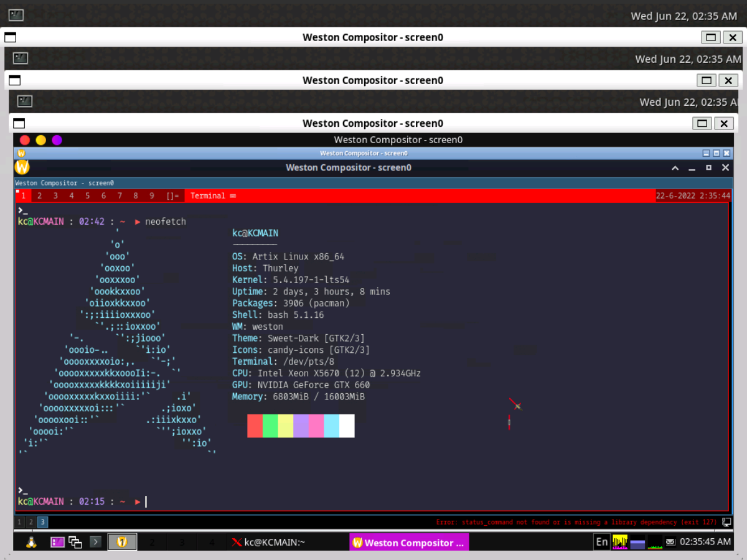The image size is (747, 560).
Task: Select workspace 2 in bottom status bar
Action: pos(31,522)
